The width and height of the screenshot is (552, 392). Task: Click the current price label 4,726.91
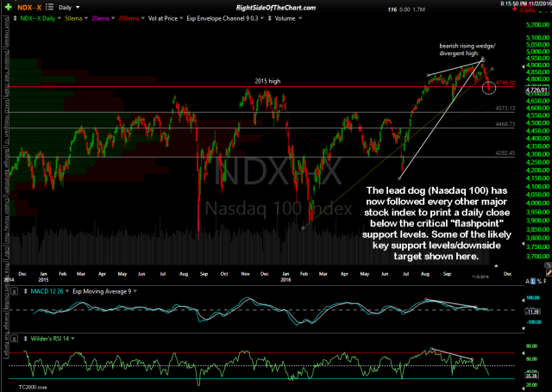tap(537, 90)
